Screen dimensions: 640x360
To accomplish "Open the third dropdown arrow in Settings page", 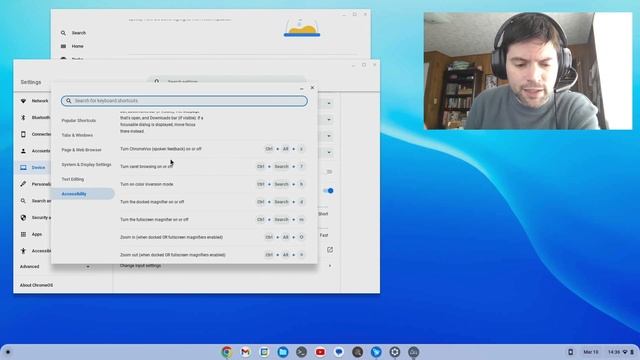I will 329,136.
